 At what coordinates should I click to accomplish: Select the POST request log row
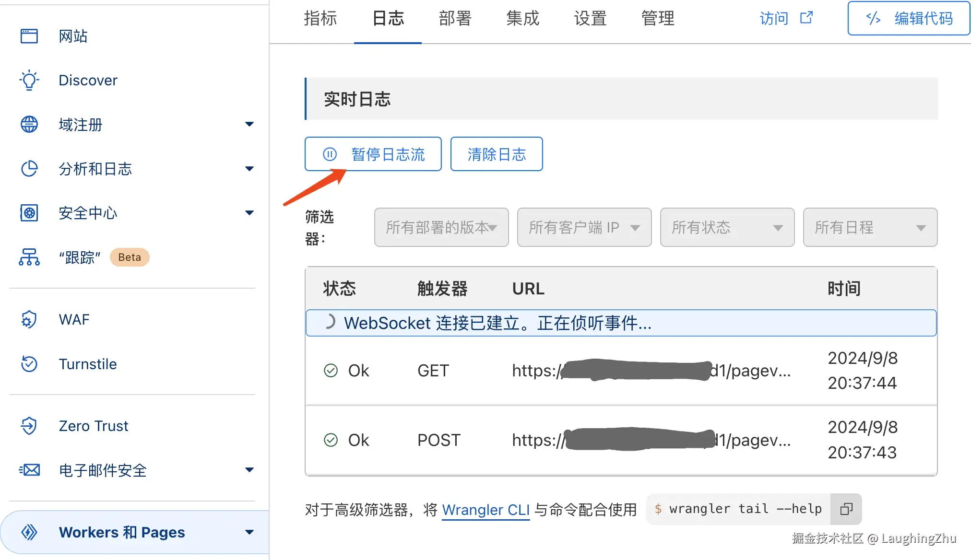[x=621, y=440]
